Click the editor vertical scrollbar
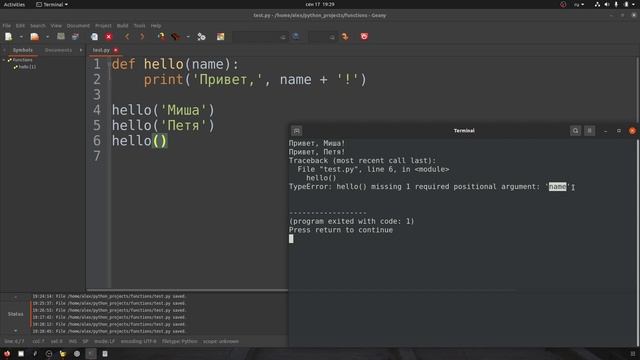Screen dimensions: 640x360 tap(637, 90)
